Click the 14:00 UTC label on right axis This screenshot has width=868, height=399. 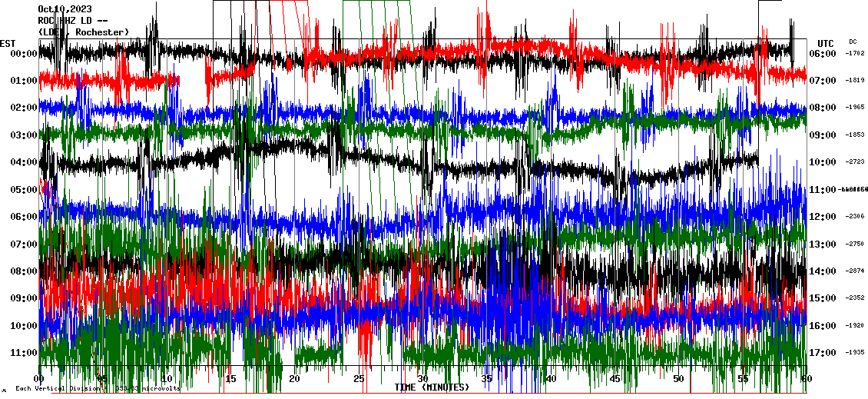(824, 271)
